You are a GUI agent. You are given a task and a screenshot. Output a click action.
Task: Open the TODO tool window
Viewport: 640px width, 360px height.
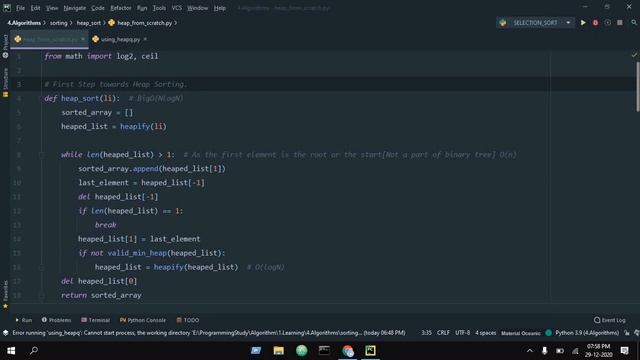188,320
